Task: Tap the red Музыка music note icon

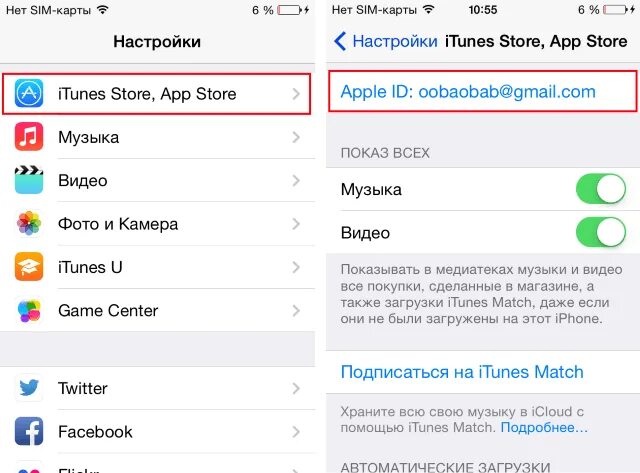Action: click(x=29, y=137)
